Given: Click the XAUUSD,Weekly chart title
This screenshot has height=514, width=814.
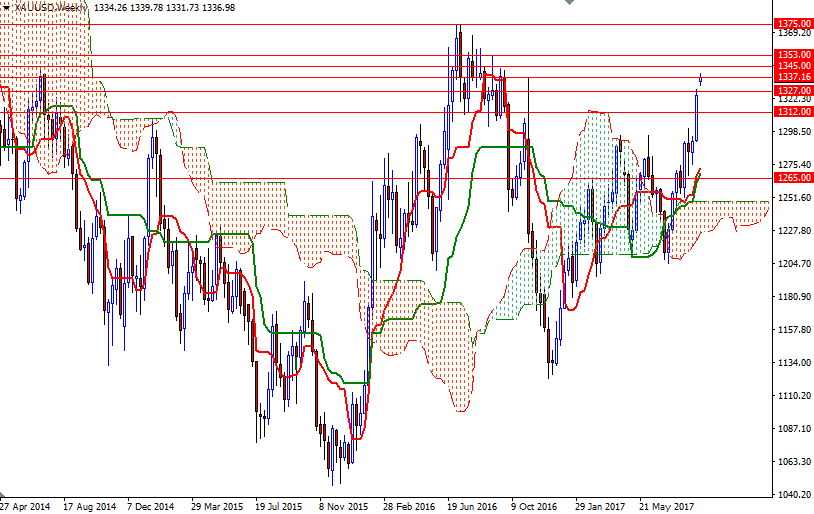Looking at the screenshot, I should (51, 7).
